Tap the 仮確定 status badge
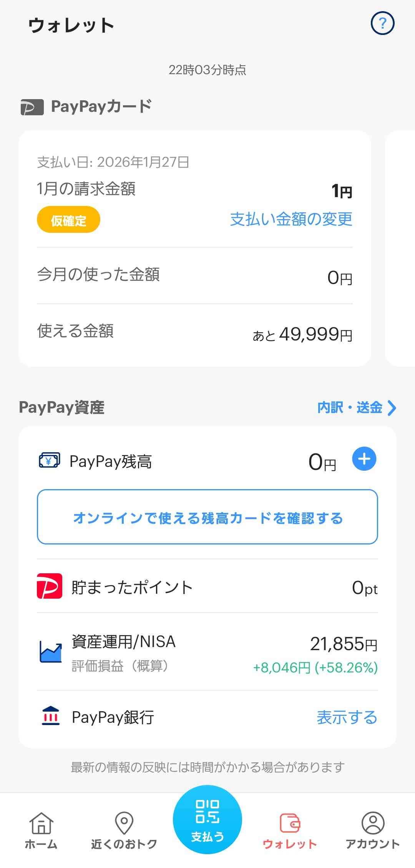The width and height of the screenshot is (415, 868). 68,220
